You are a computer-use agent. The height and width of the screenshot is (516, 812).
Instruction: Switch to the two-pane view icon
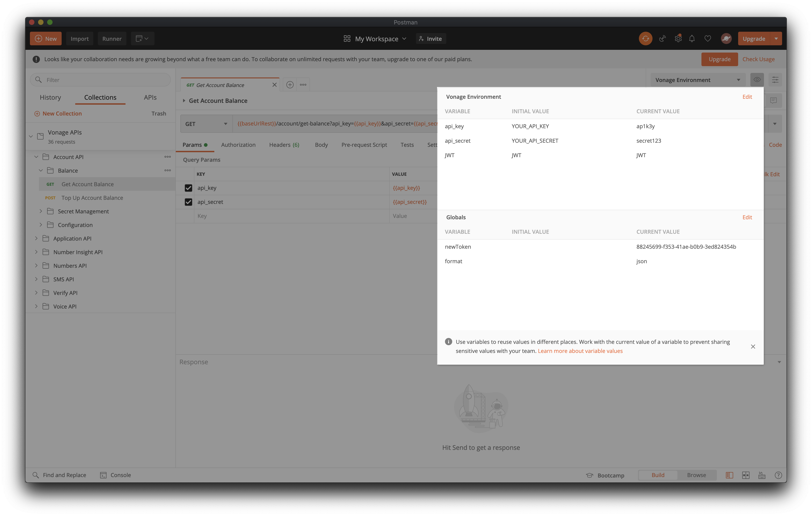tap(746, 475)
